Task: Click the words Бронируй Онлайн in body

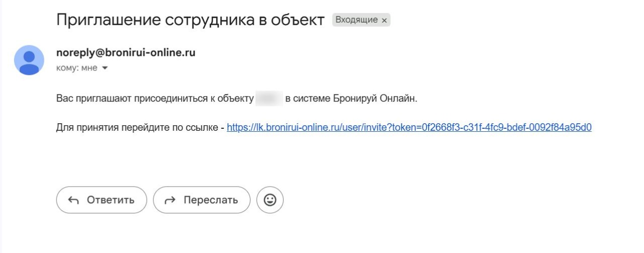Action: [x=375, y=99]
